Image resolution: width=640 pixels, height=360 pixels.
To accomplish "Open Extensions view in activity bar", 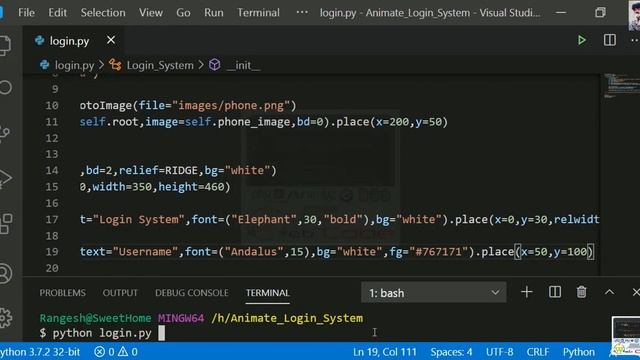I will (6, 224).
